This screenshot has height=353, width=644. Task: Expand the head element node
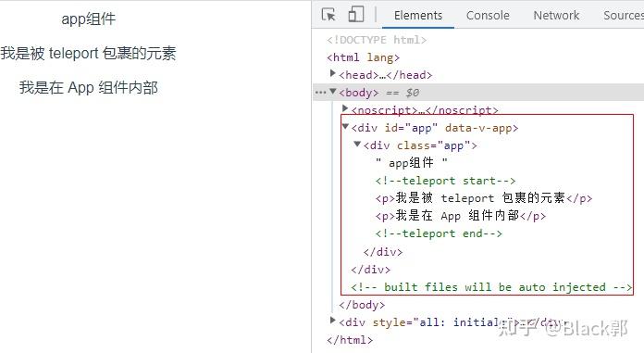coord(333,73)
